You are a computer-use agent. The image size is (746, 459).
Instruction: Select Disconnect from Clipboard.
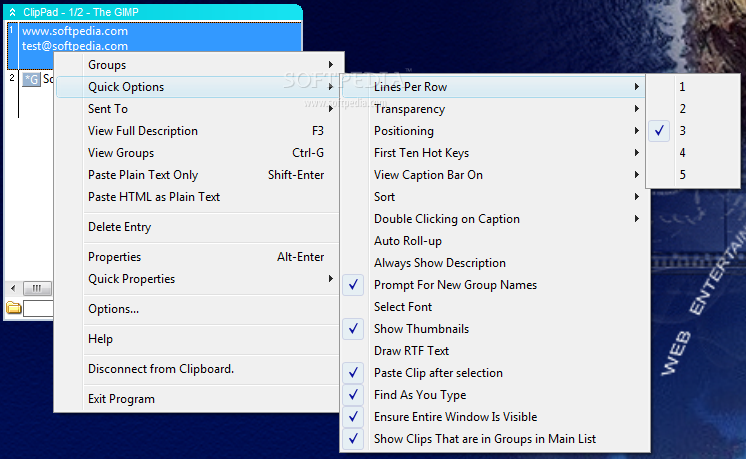click(x=198, y=369)
